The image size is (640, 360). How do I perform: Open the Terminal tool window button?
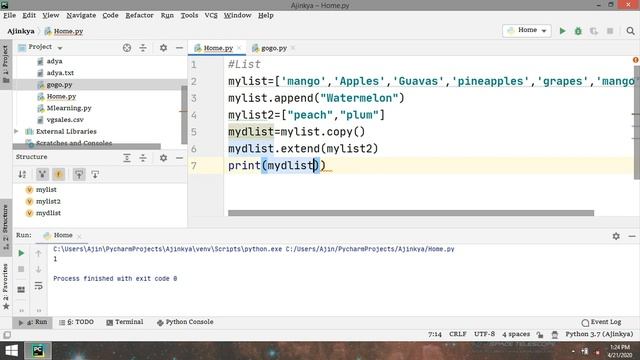coord(125,322)
